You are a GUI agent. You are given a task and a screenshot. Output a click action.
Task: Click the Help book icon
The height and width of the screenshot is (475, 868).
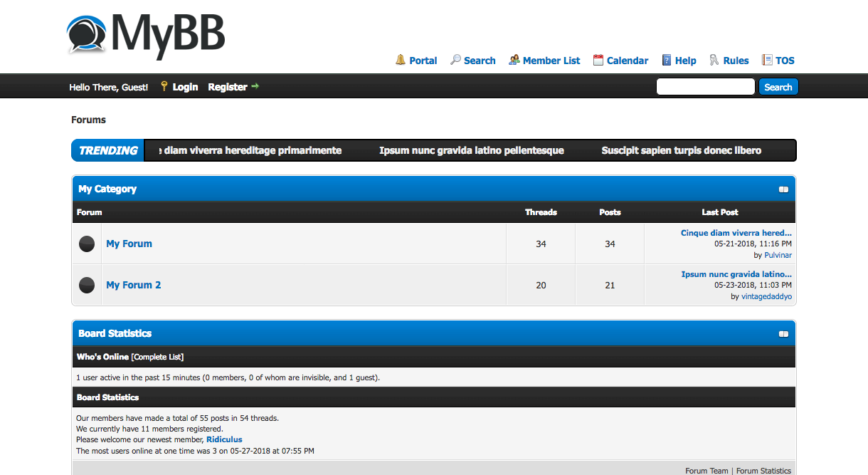click(x=667, y=61)
